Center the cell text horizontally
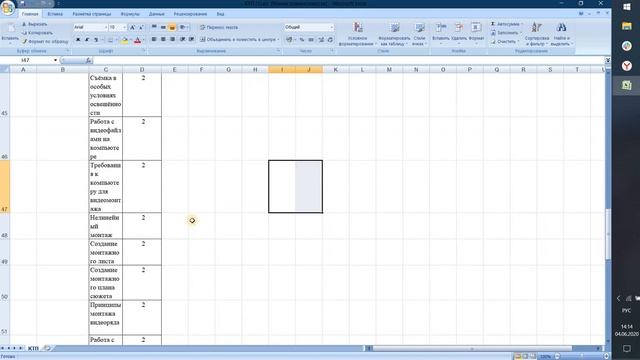 163,39
